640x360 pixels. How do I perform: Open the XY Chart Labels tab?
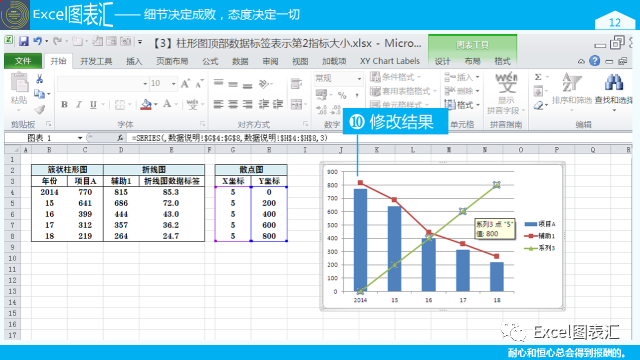390,61
